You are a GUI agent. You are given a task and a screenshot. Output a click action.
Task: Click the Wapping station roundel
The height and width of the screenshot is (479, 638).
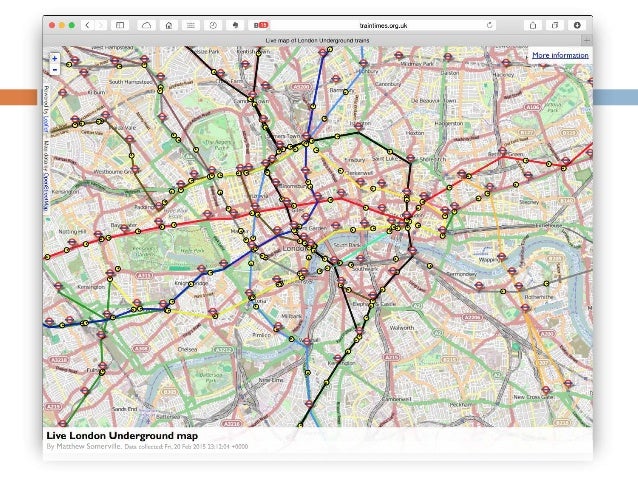click(x=502, y=256)
